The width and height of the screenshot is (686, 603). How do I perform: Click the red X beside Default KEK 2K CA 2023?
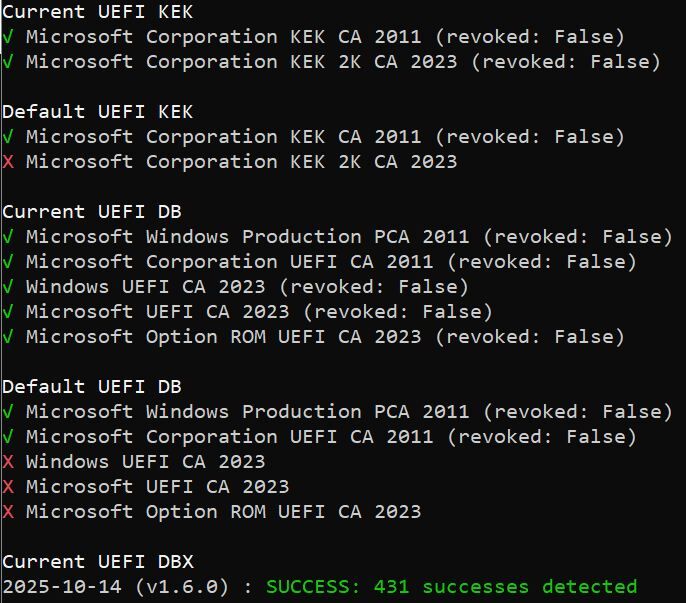8,162
